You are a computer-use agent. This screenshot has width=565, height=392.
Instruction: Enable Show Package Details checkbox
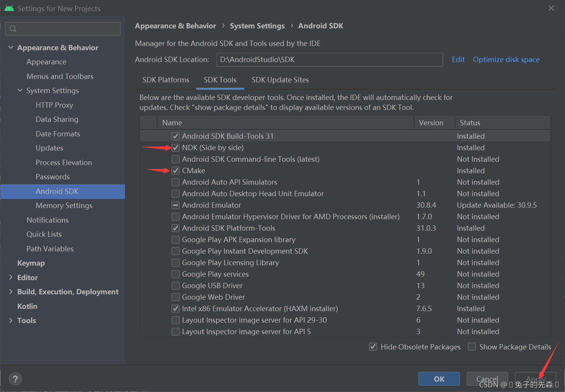[x=472, y=347]
